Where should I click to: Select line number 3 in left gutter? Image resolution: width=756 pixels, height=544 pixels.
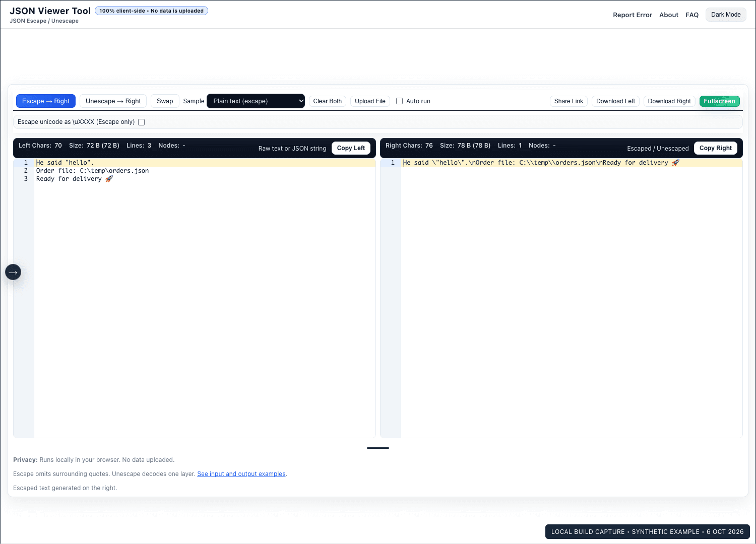pyautogui.click(x=26, y=179)
